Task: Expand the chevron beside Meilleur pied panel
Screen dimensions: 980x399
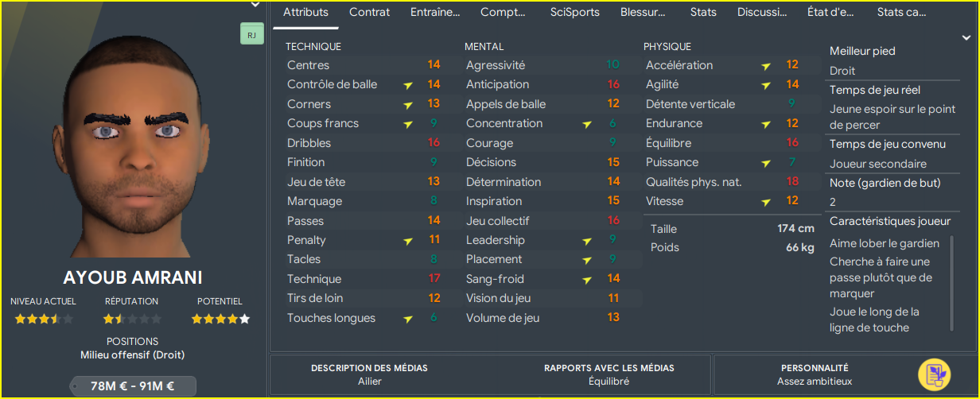Action: (x=966, y=37)
